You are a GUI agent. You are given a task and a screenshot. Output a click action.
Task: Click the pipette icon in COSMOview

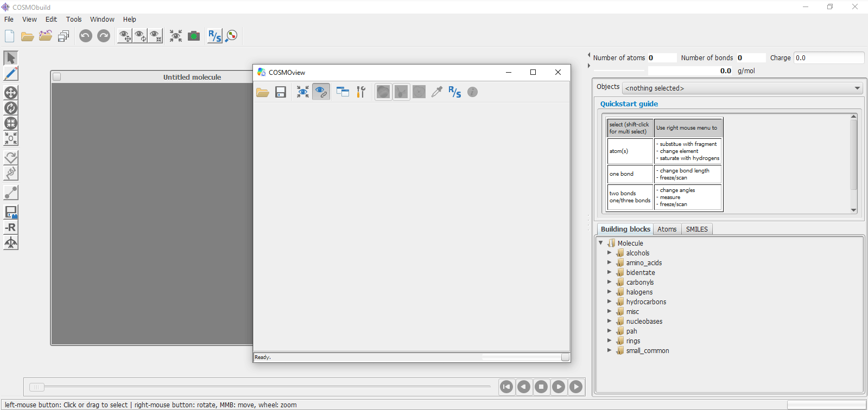click(436, 92)
